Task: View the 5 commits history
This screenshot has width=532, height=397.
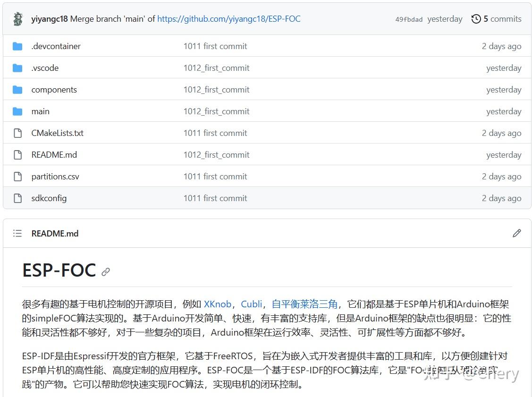Action: (501, 19)
